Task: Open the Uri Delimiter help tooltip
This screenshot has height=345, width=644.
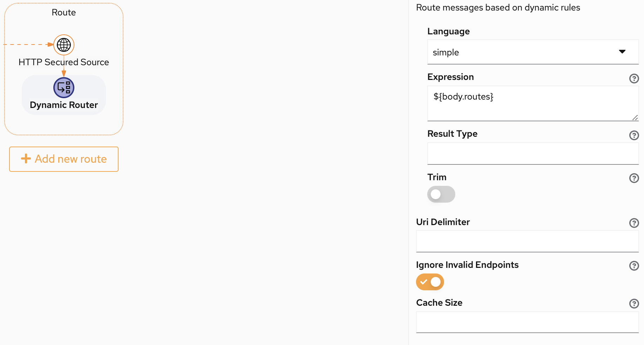Action: tap(634, 223)
